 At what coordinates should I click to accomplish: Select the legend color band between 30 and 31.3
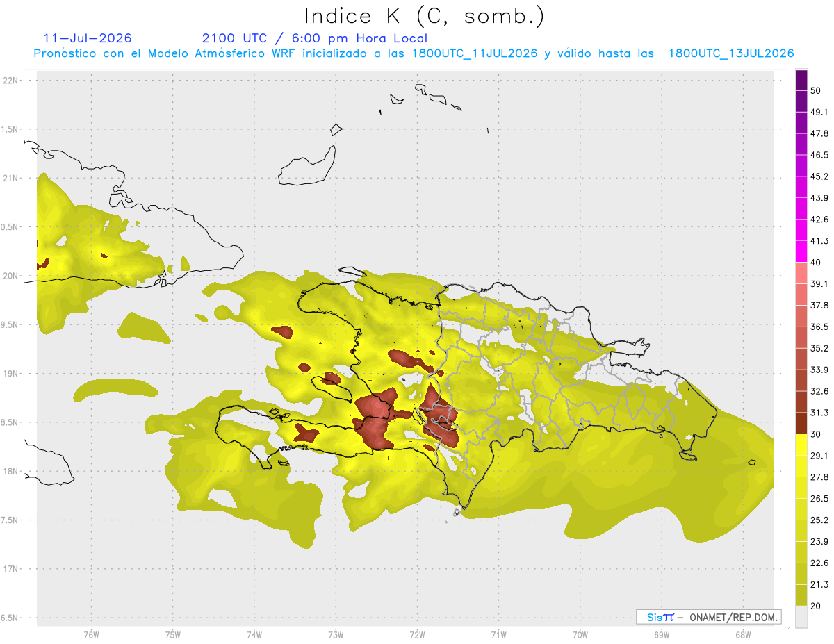pos(801,423)
